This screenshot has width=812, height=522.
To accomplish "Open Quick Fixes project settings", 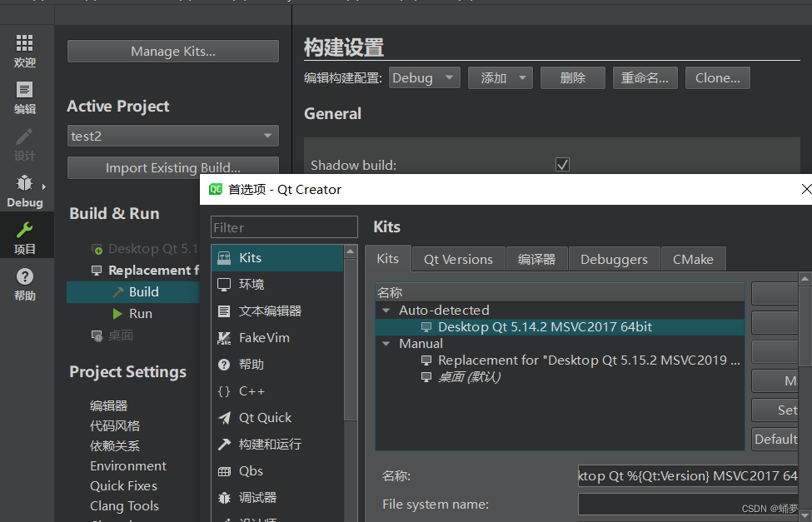I will 124,485.
